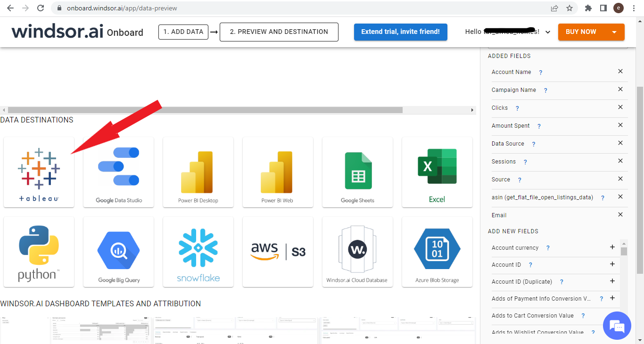Remove the Sessions field
This screenshot has width=644, height=344.
[x=620, y=161]
